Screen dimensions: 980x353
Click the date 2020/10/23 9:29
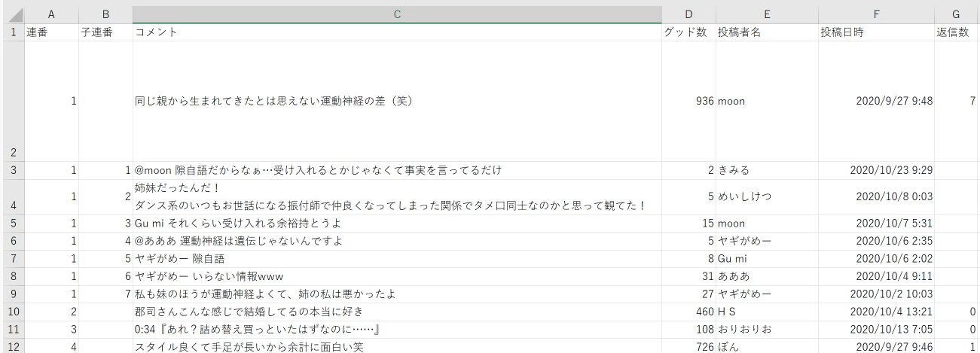click(877, 170)
